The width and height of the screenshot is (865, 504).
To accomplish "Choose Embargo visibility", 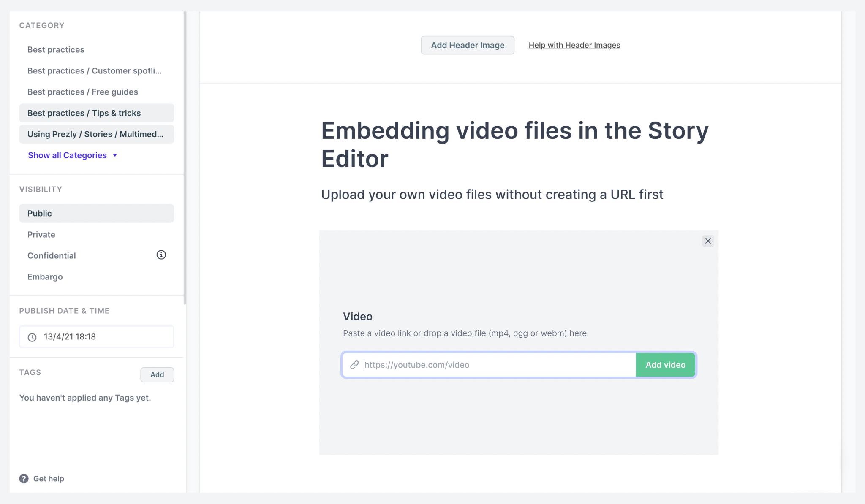I will coord(96,277).
